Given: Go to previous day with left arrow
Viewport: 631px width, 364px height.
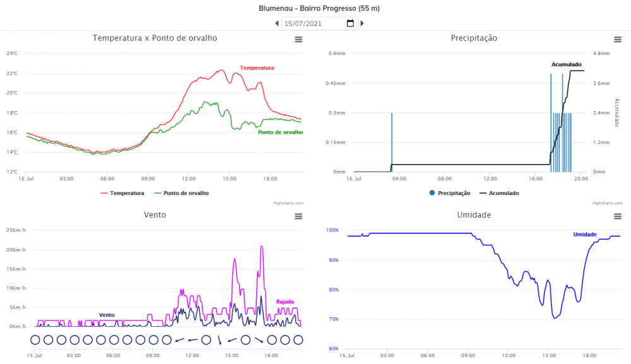Looking at the screenshot, I should click(x=276, y=23).
